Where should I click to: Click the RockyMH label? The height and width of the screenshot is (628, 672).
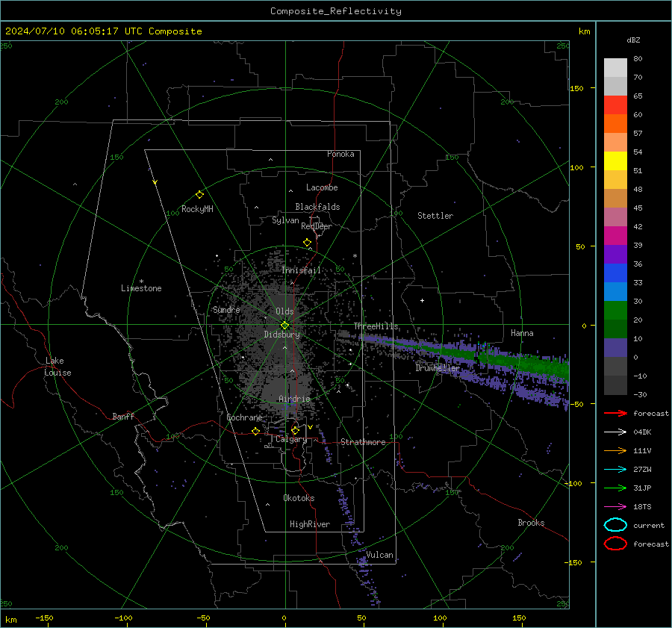(x=197, y=209)
